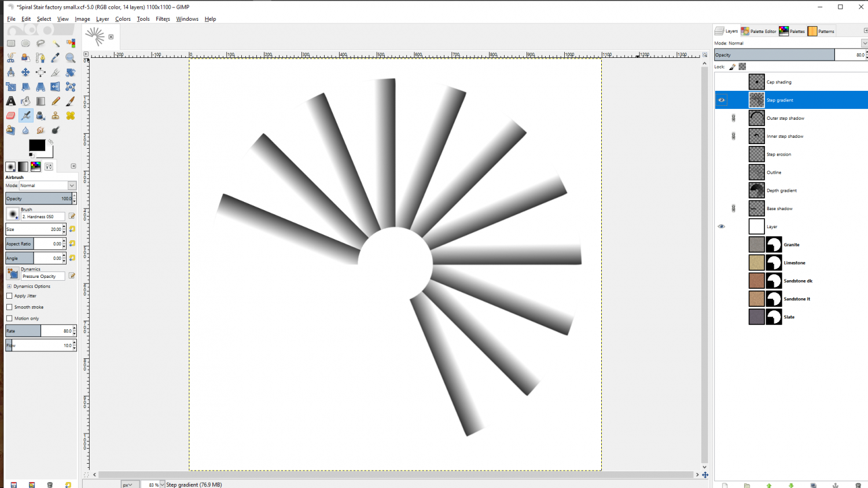Toggle visibility of the white Layer layer

721,226
